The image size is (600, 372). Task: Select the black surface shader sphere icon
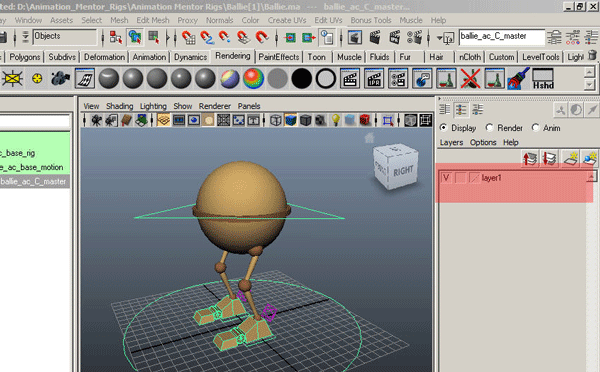click(302, 78)
